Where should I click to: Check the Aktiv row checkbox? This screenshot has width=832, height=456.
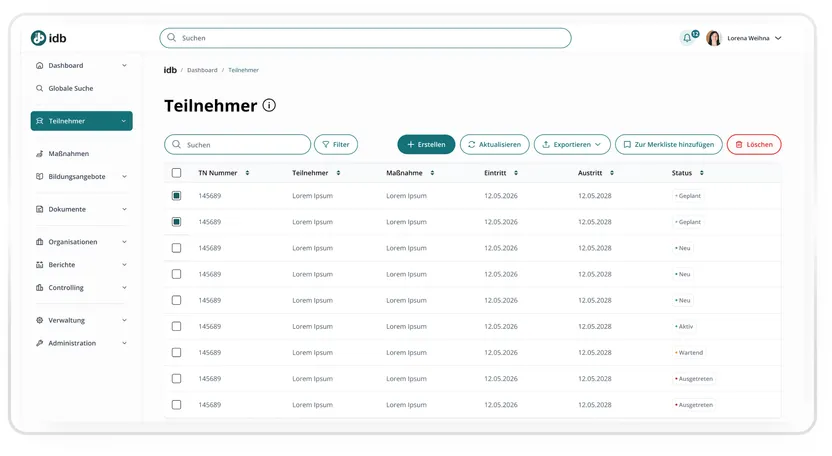(x=176, y=326)
